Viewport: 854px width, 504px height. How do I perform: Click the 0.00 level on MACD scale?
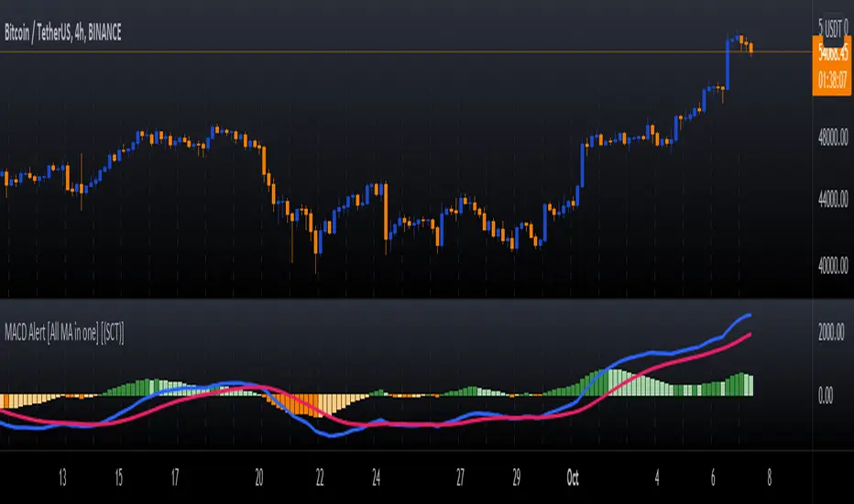pos(825,395)
